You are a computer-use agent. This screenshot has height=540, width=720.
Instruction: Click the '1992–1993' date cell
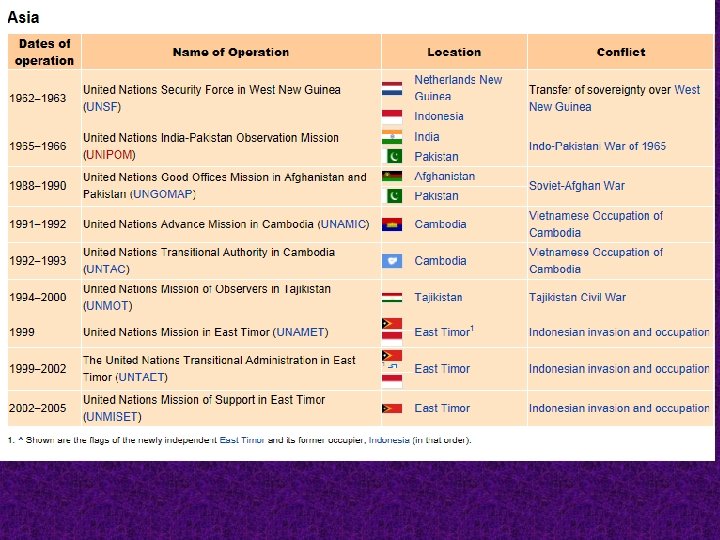pos(38,261)
